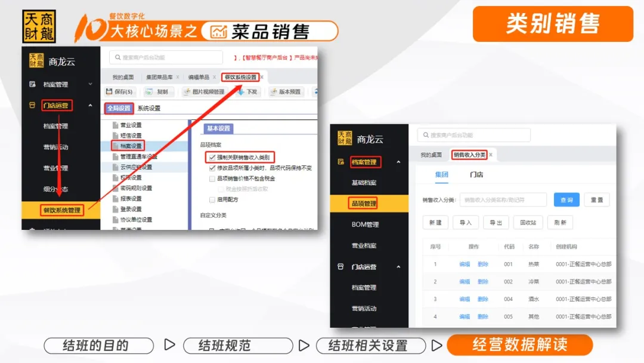Click the 版本预置 toolbar icon
644x363 pixels.
274,92
